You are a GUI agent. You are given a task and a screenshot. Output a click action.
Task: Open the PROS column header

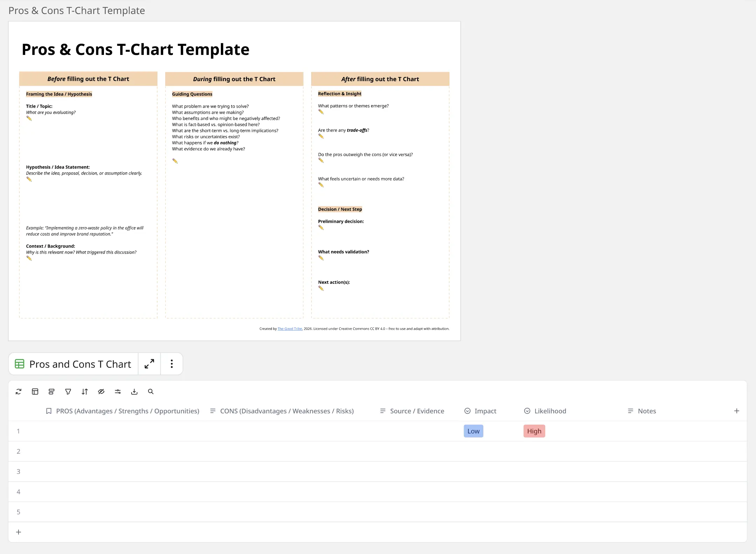click(127, 411)
